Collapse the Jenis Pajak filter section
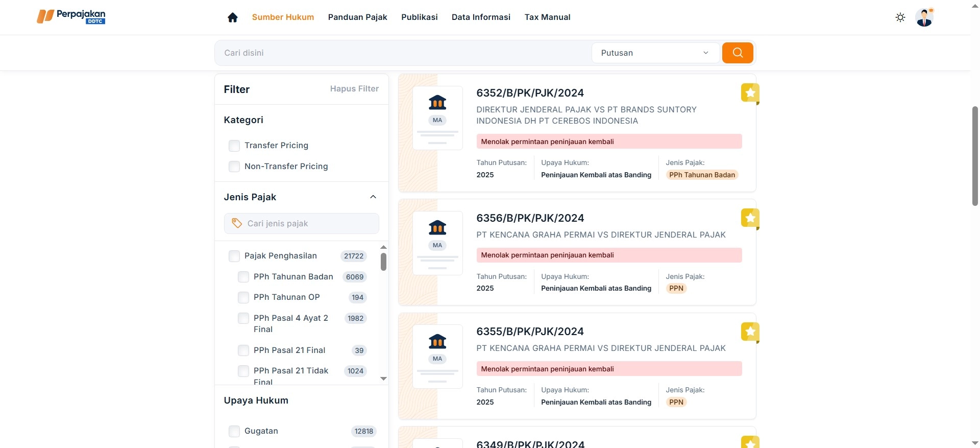This screenshot has height=448, width=980. pos(373,197)
